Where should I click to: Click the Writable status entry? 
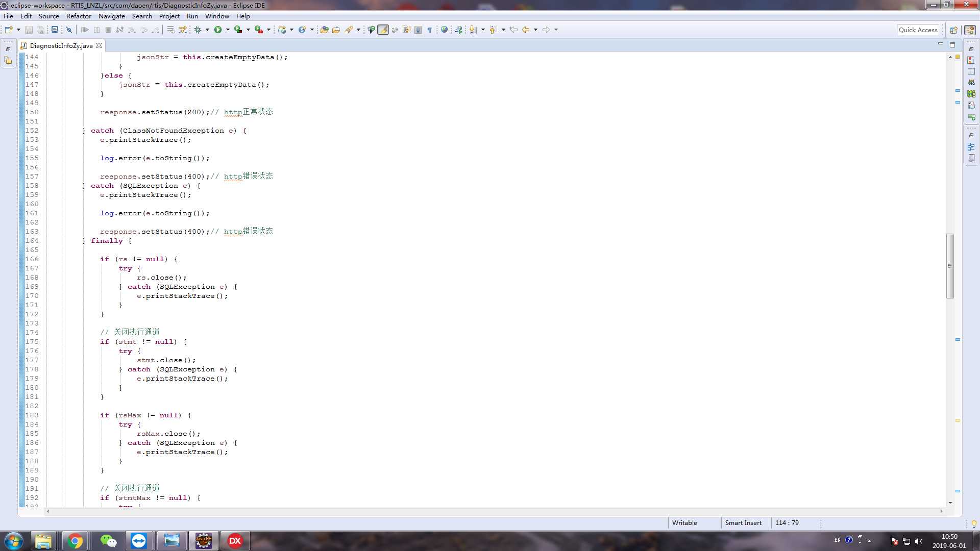684,523
